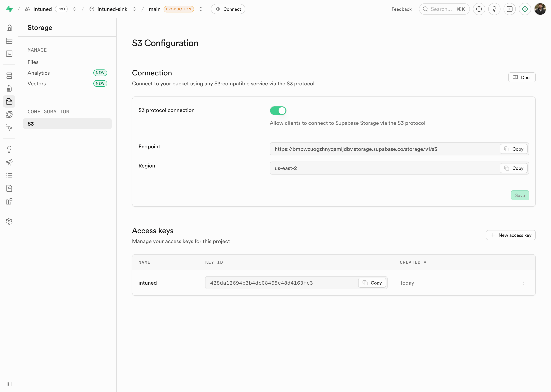Open the user avatar menu
This screenshot has width=551, height=392.
point(540,9)
